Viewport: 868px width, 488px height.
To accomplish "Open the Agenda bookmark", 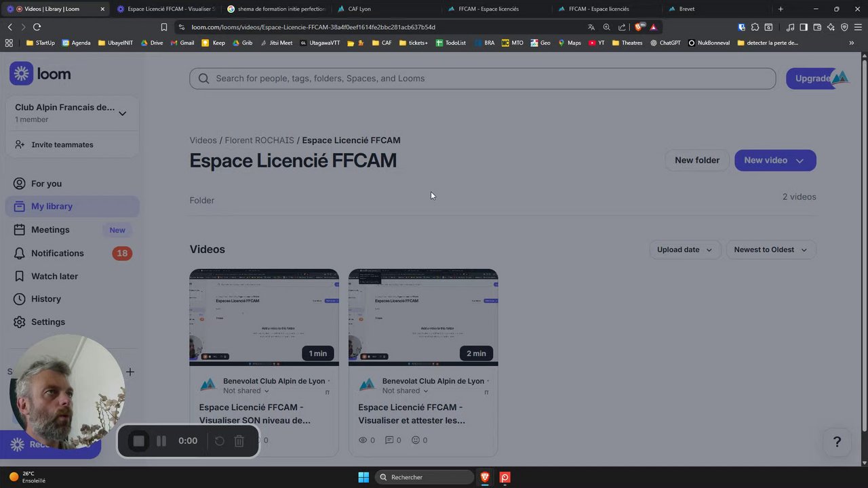I will click(76, 43).
